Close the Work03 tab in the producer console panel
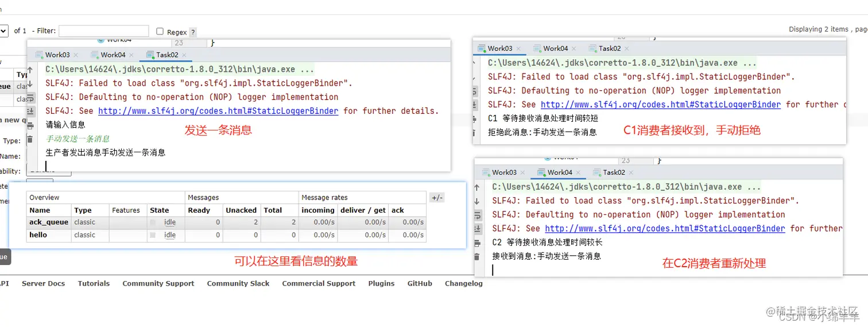The height and width of the screenshot is (327, 868). (x=76, y=55)
